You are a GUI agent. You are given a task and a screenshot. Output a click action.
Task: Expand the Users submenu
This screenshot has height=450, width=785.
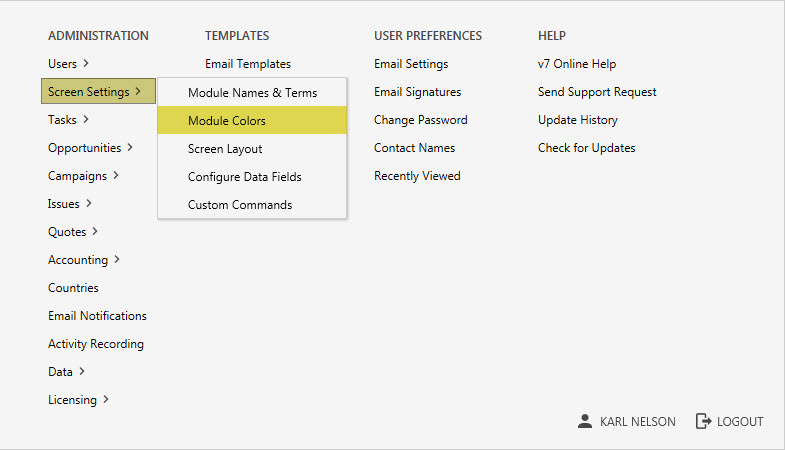click(68, 64)
